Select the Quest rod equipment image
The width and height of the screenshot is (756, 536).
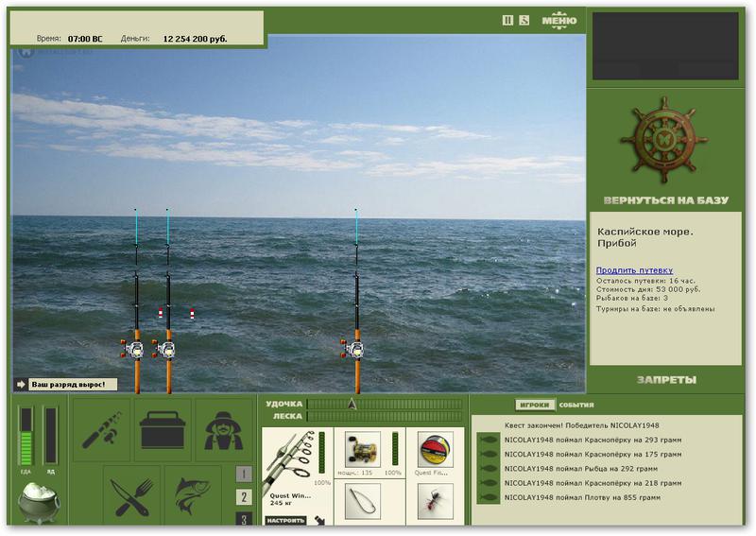coord(290,459)
